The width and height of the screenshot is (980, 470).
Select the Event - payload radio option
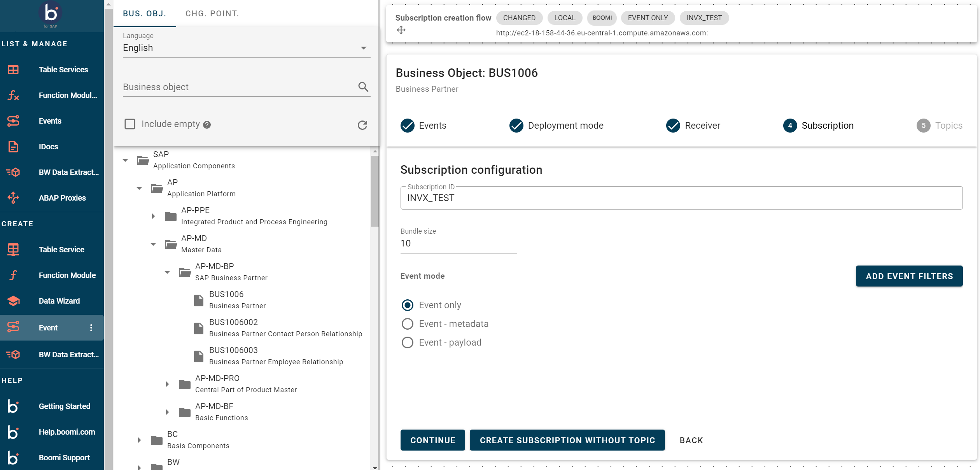click(x=407, y=342)
